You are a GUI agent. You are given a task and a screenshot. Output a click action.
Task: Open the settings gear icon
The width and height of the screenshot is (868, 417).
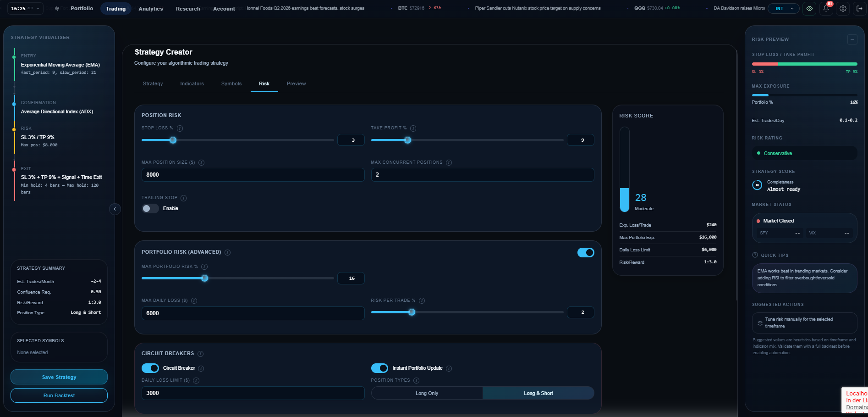click(843, 8)
